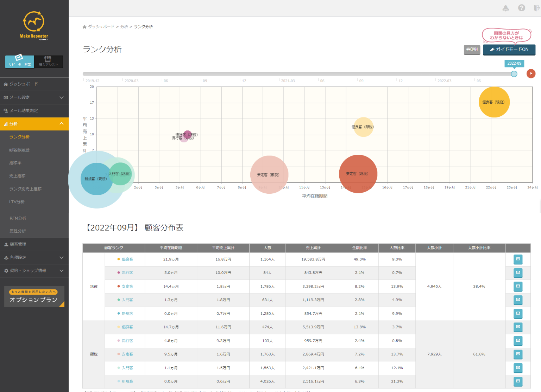Click mail icon for active 安定客 row
This screenshot has height=392, width=541.
(x=518, y=287)
